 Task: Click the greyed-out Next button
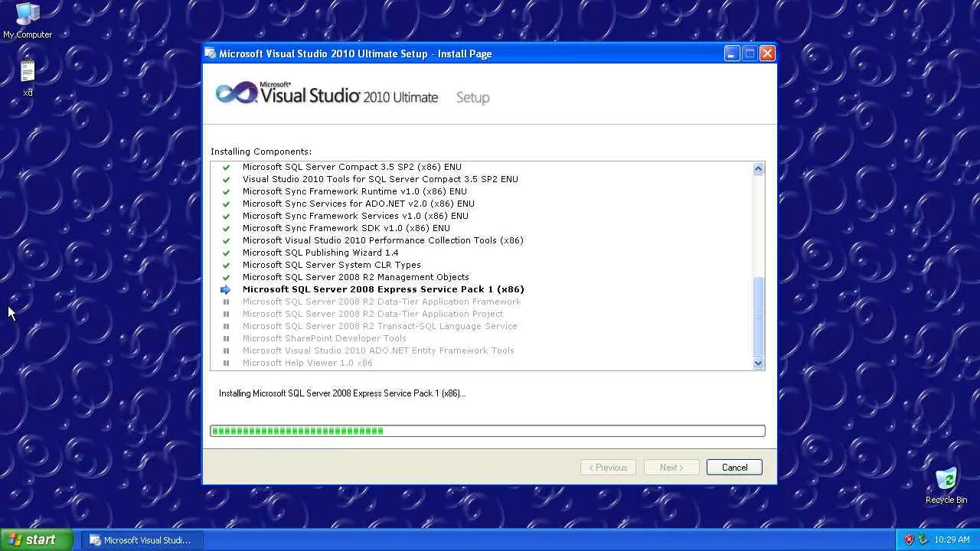pos(671,468)
